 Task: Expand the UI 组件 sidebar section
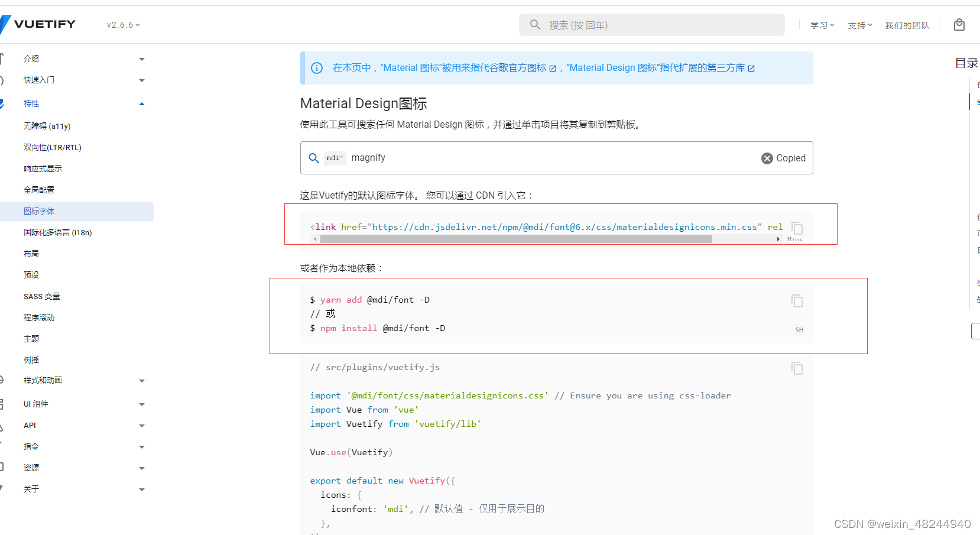pos(142,404)
